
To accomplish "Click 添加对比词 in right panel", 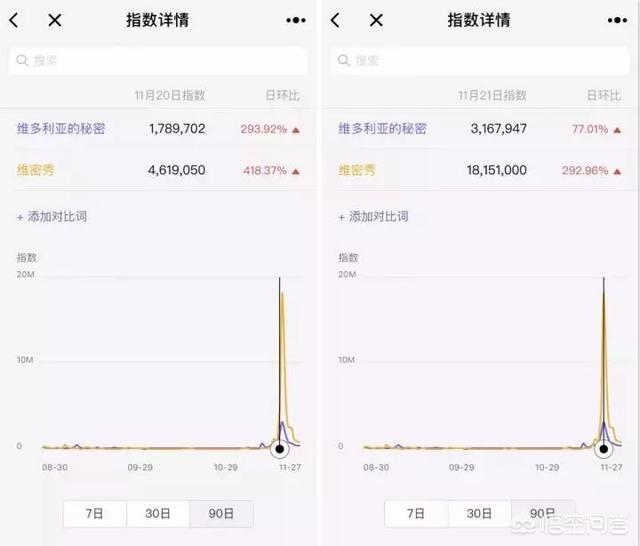I will point(373,217).
